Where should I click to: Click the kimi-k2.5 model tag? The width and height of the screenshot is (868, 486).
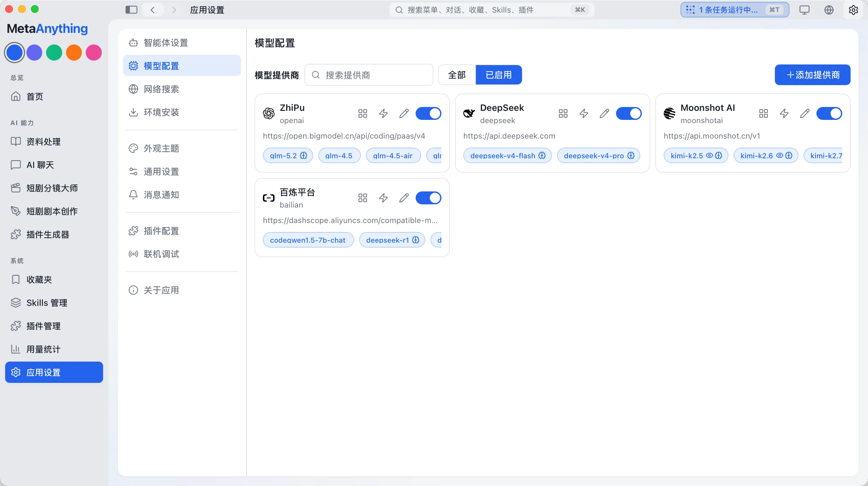[696, 155]
